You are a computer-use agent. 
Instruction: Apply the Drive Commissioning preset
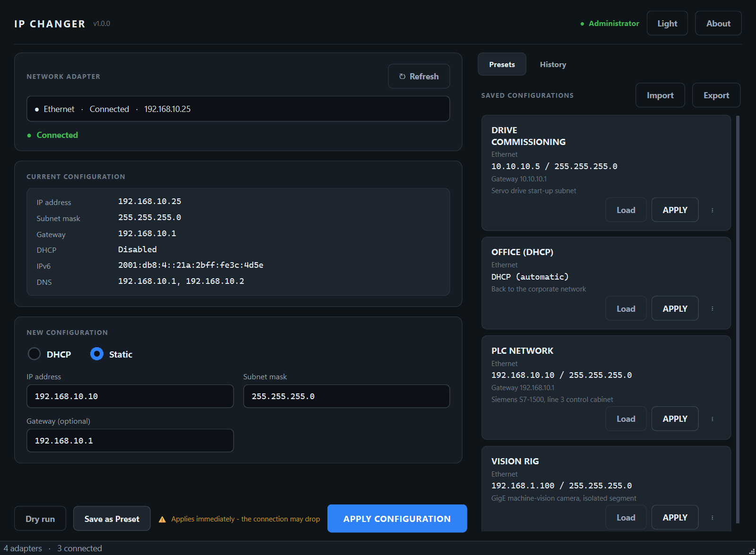click(675, 210)
